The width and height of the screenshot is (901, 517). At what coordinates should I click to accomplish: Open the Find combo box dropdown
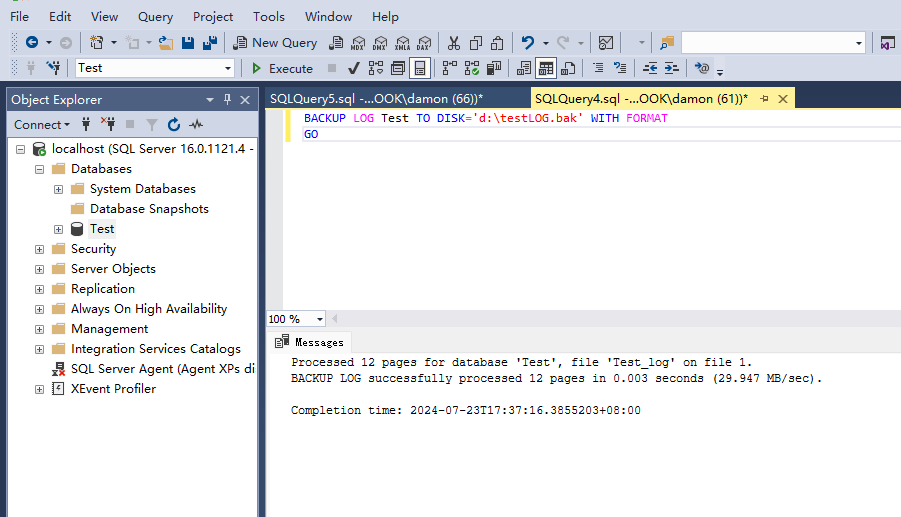(x=858, y=43)
